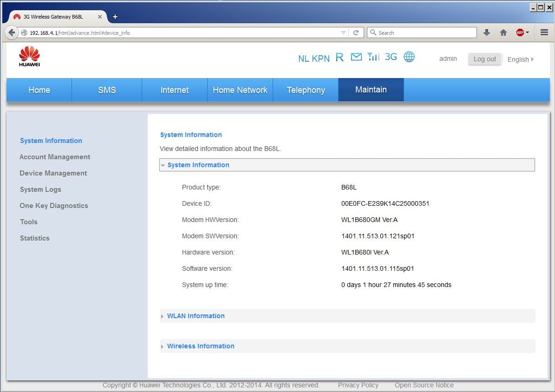Click the admin username label

point(448,59)
